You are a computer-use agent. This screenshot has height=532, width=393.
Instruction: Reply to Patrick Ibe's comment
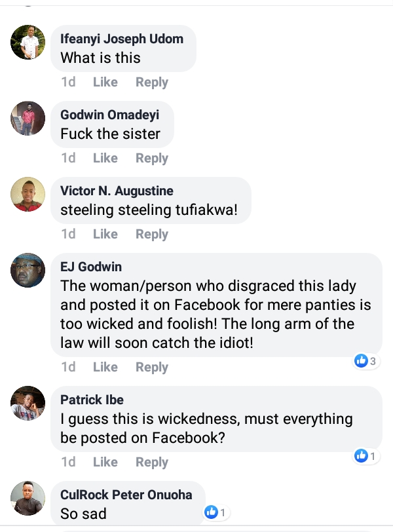(152, 463)
